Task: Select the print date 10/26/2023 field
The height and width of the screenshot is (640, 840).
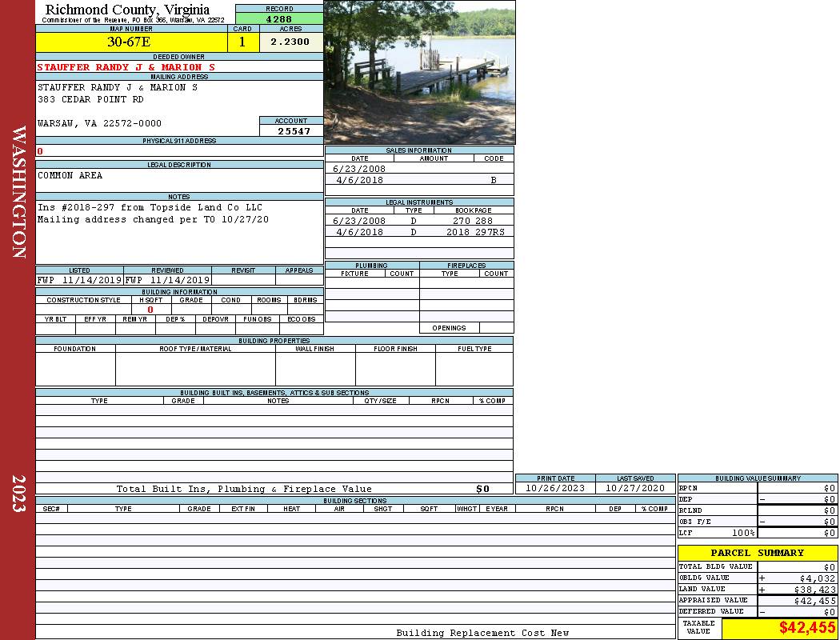Action: [x=554, y=488]
